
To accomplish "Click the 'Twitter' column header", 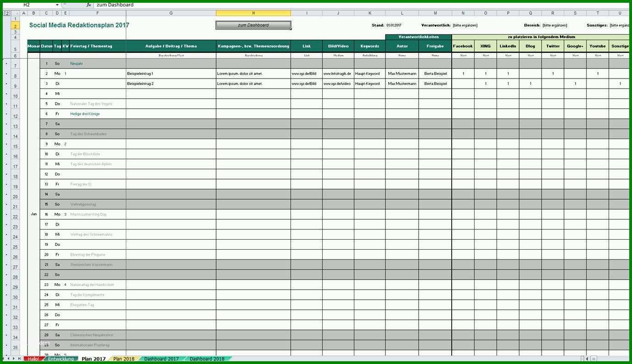I will (553, 46).
